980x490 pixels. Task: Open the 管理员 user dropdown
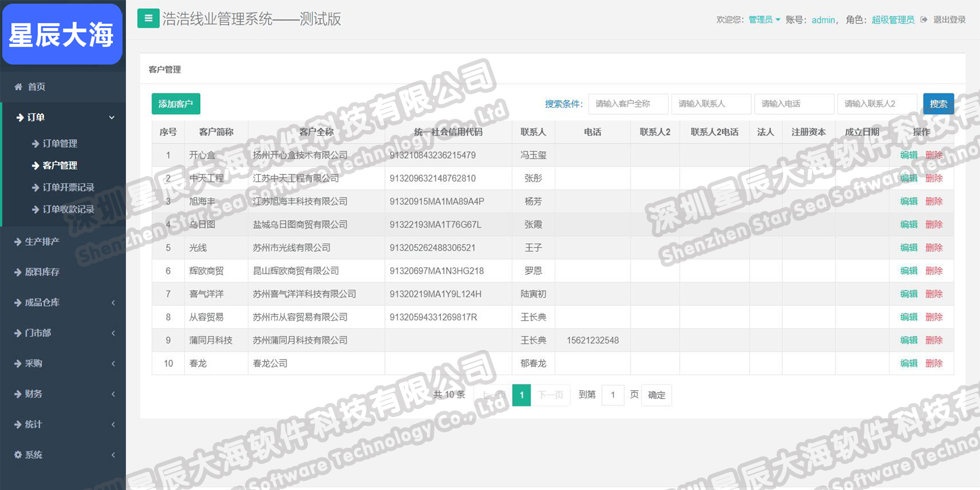click(764, 20)
